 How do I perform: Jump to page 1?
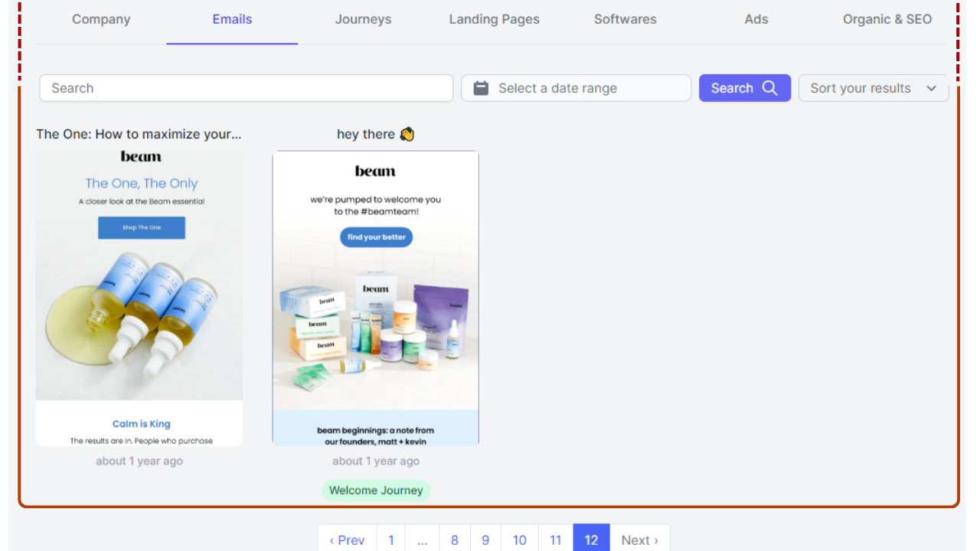click(390, 540)
